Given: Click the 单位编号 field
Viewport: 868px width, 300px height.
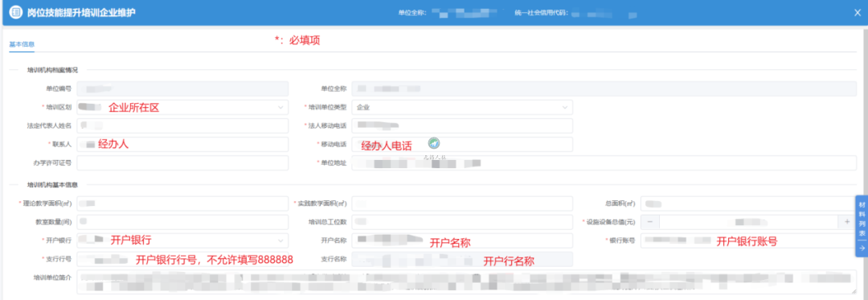Looking at the screenshot, I should pyautogui.click(x=182, y=88).
